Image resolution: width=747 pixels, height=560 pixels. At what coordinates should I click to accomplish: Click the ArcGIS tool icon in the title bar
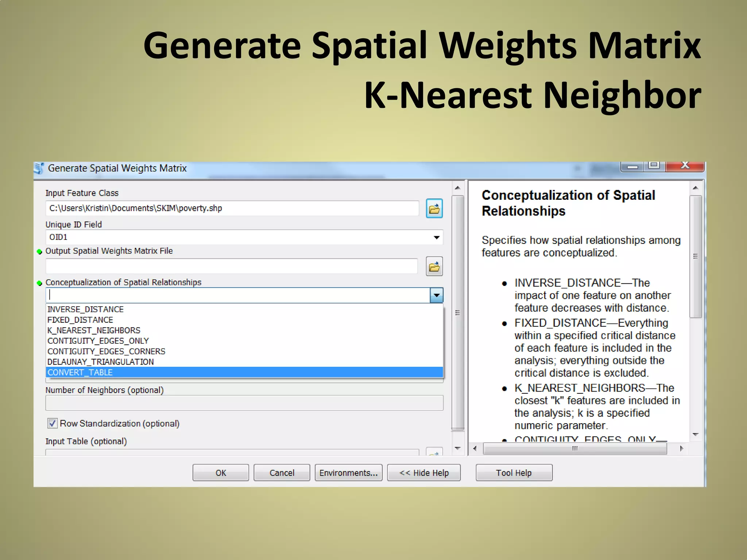[39, 168]
